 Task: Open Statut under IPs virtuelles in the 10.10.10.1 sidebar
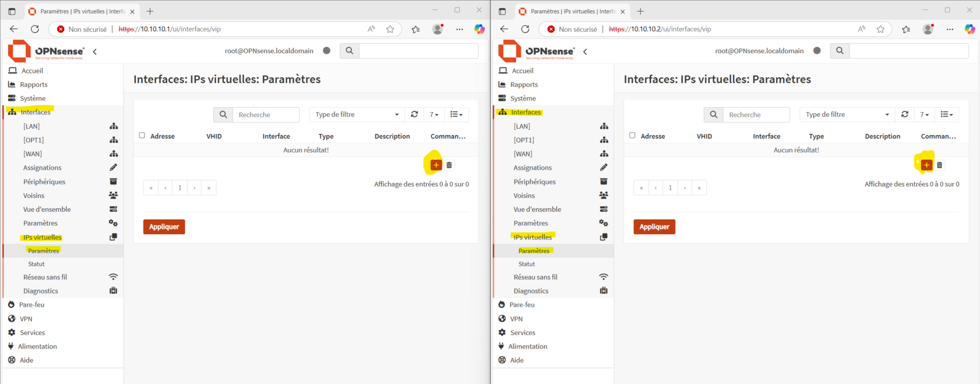[36, 264]
